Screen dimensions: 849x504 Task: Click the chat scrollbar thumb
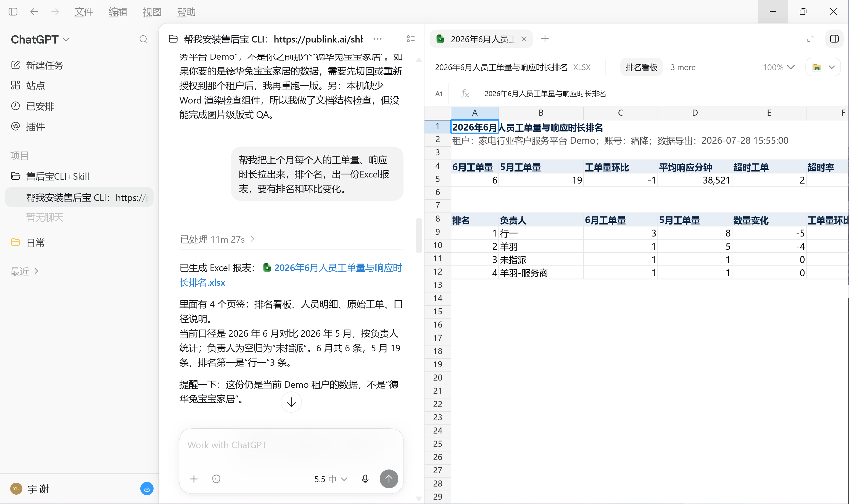click(x=419, y=235)
